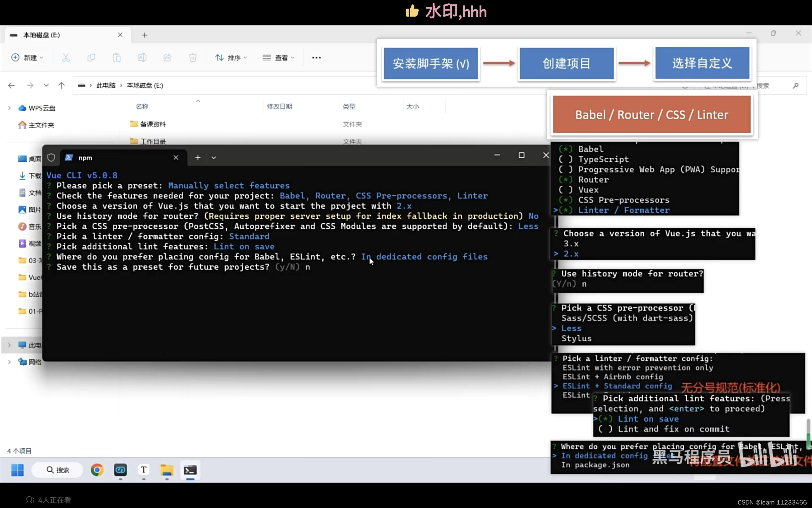Screen dimensions: 812x508
Task: Click 本地磁盘 (E:) in the address breadcrumb
Action: coord(145,85)
